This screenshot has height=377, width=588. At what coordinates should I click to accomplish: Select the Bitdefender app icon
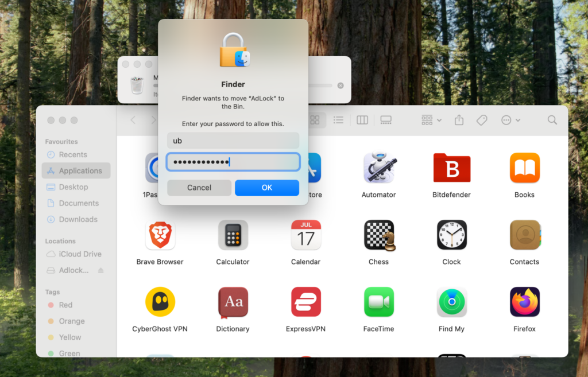(x=451, y=168)
